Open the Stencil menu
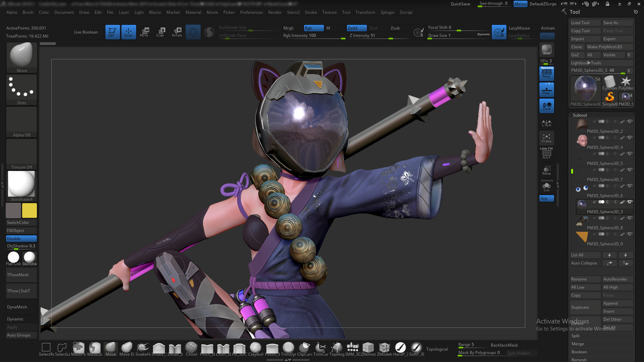The height and width of the screenshot is (362, 644). coord(293,12)
